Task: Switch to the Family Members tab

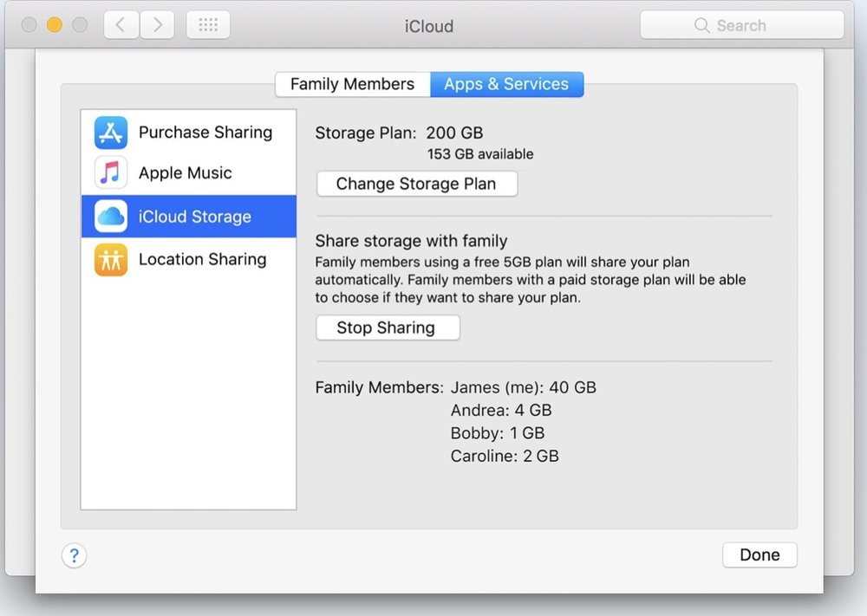Action: [x=352, y=84]
